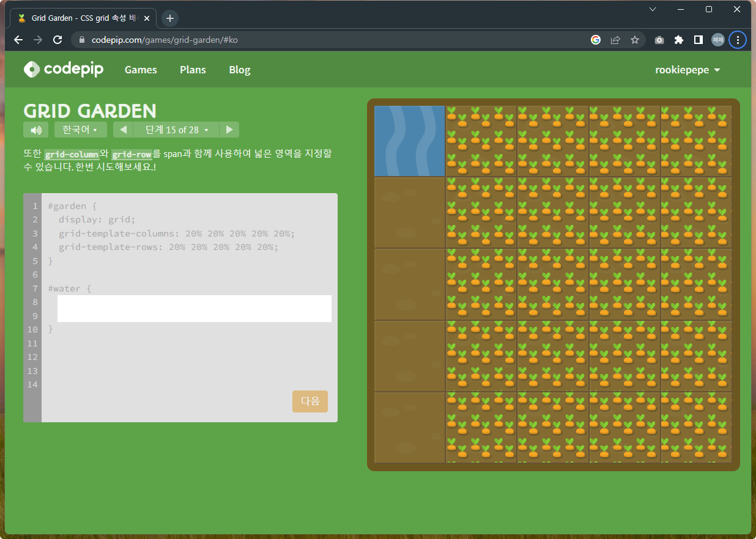Screen dimensions: 756x539
Task: Open a new tab with plus button
Action: point(170,18)
